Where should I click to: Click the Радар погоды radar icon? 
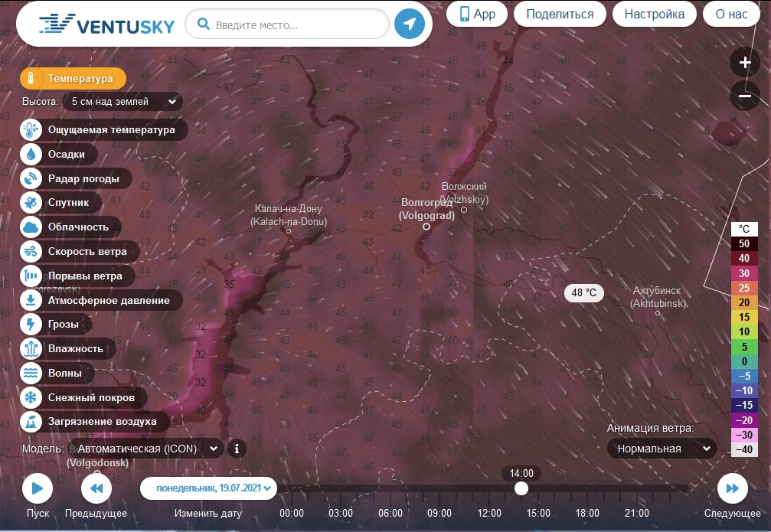pos(31,178)
